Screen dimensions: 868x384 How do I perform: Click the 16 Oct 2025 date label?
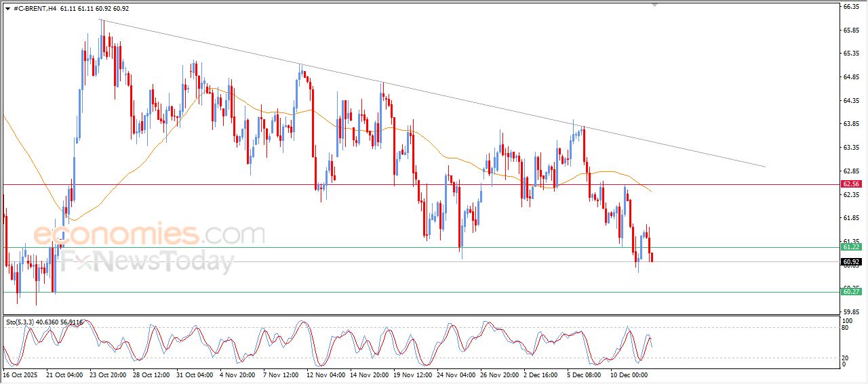pos(22,374)
